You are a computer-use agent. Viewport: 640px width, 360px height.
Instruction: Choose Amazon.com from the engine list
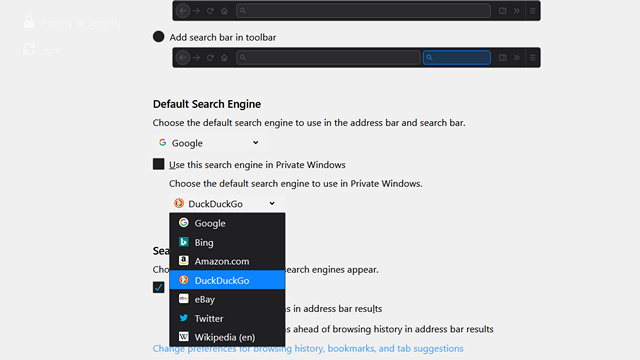pyautogui.click(x=227, y=261)
